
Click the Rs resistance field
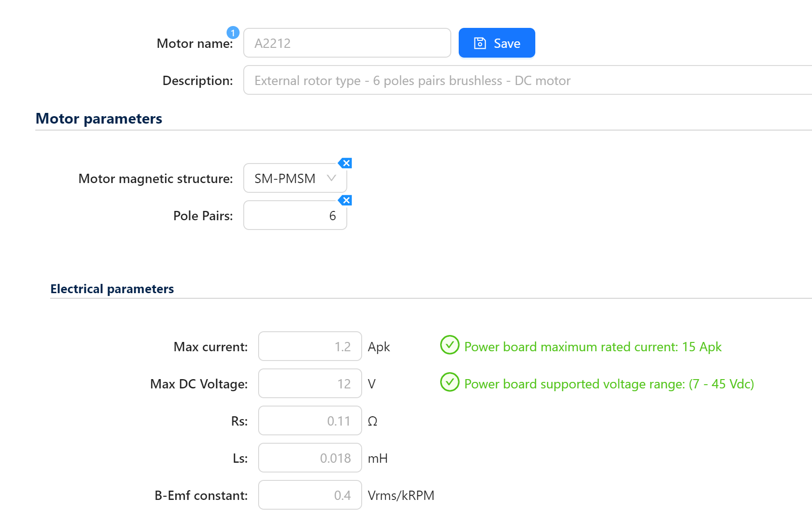pyautogui.click(x=310, y=420)
